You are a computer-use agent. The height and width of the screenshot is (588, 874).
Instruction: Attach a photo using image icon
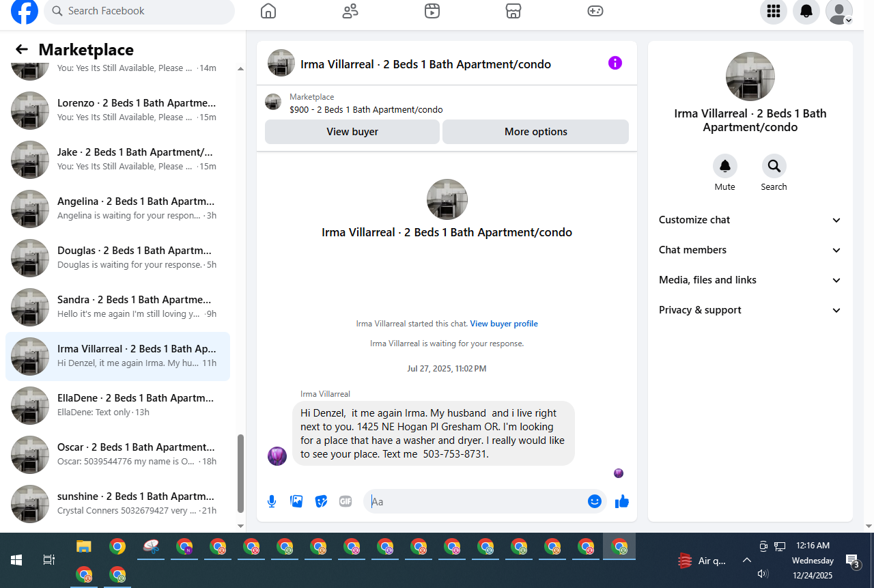(x=296, y=501)
